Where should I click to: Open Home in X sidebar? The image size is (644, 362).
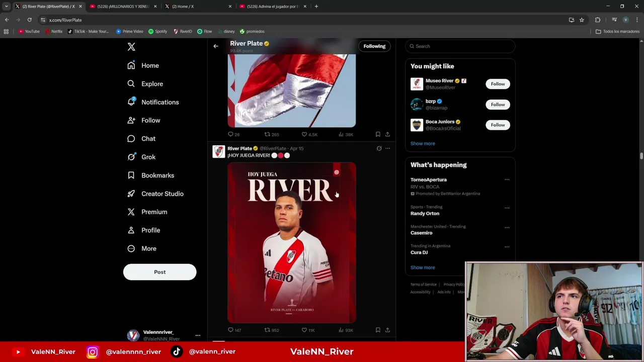143,65
